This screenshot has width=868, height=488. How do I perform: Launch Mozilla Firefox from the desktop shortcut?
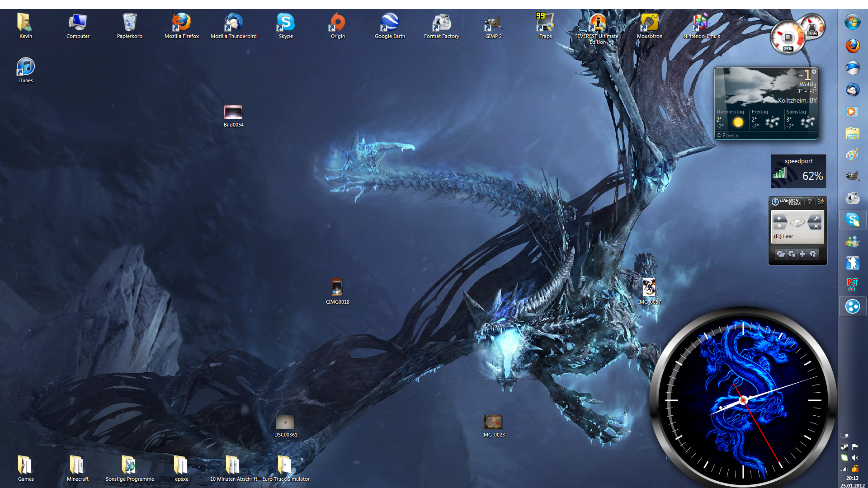pos(182,26)
